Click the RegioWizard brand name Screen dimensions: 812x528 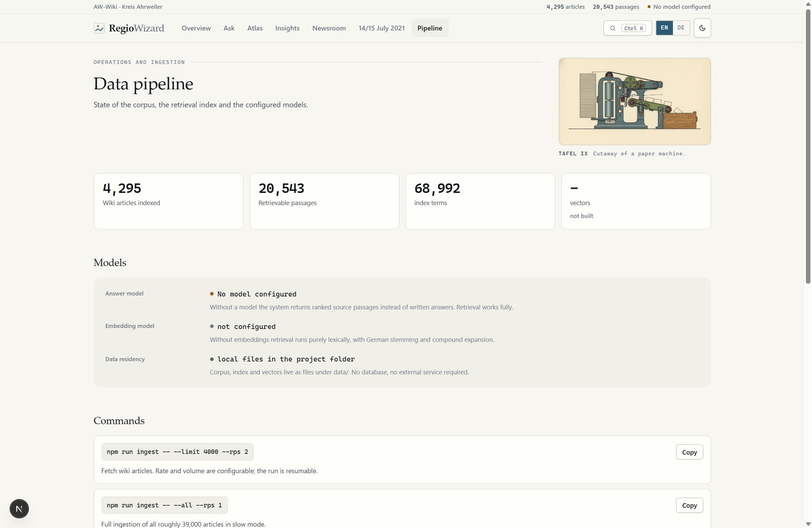[x=137, y=28]
